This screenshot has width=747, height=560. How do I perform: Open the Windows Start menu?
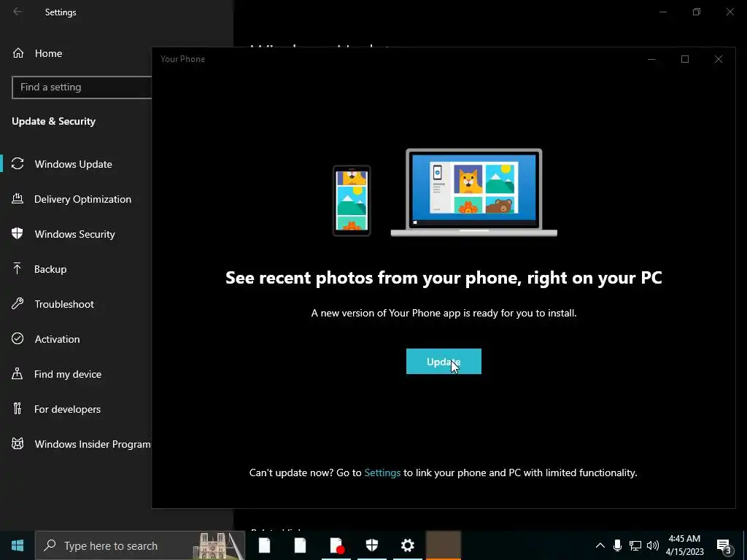coord(18,545)
